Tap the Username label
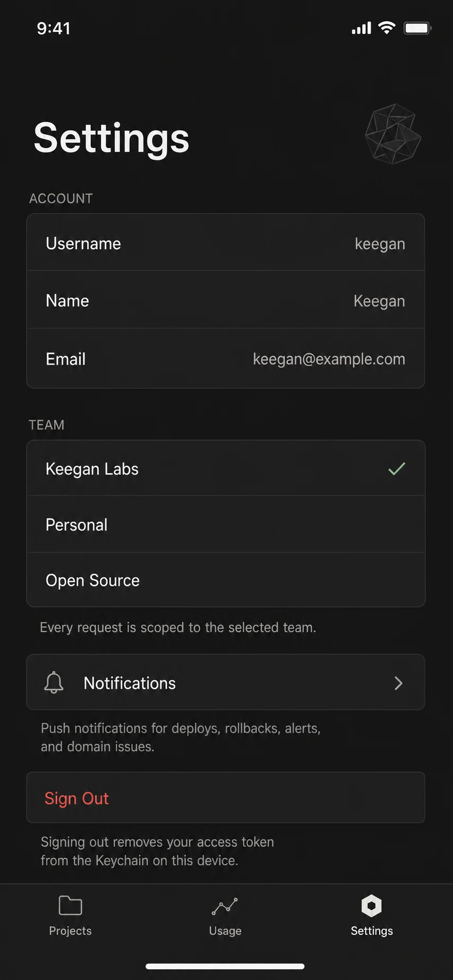The image size is (453, 980). [x=83, y=243]
